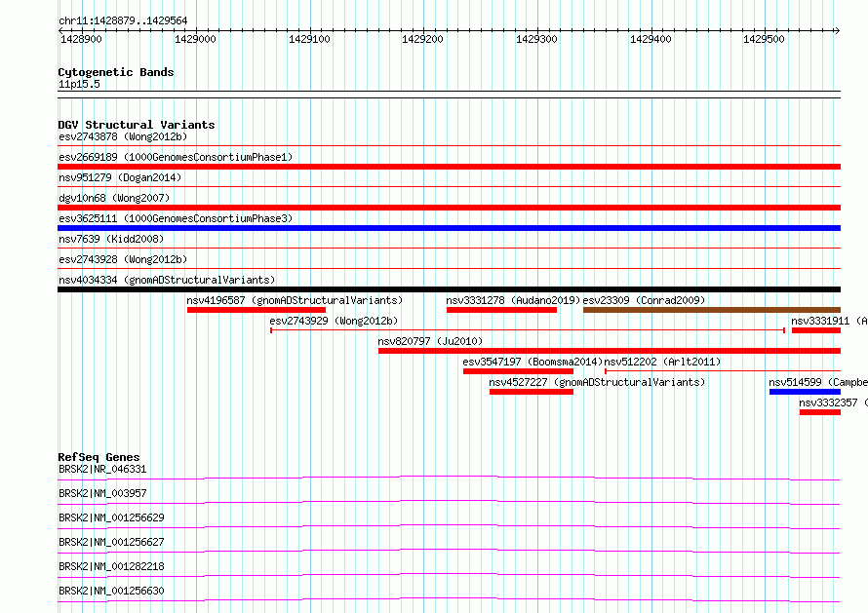Click the chr11:1428879..1429564 region label
The image size is (868, 613).
pos(123,21)
